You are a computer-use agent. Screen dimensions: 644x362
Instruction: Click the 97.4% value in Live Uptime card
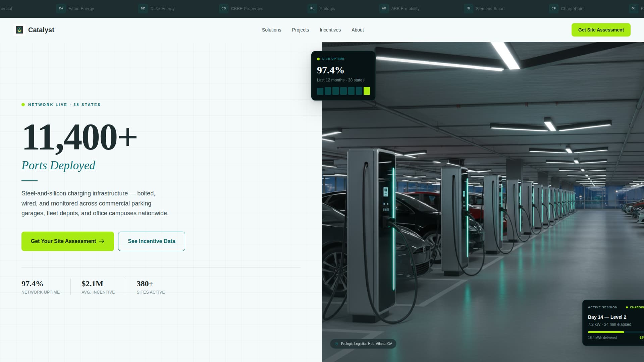[330, 70]
